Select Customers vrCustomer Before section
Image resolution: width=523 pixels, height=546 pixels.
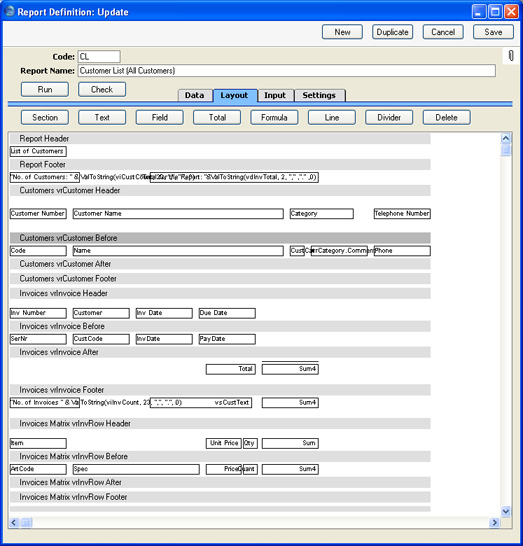point(220,238)
